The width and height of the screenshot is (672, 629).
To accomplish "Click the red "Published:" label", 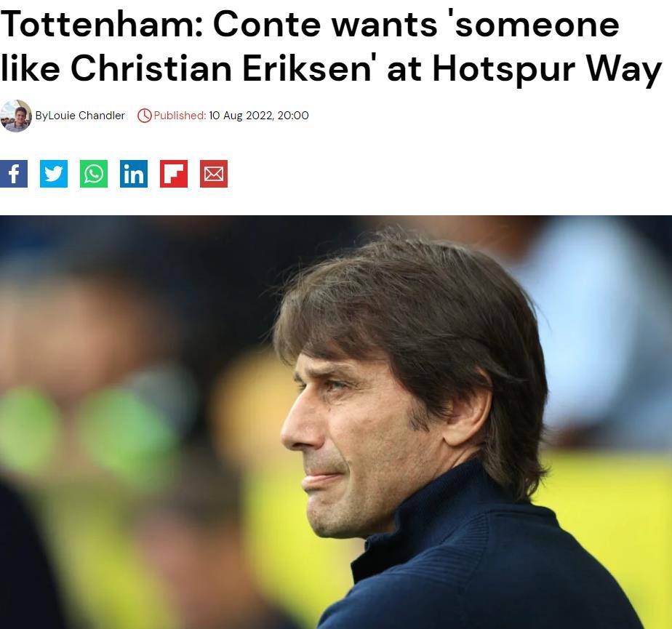I will pyautogui.click(x=180, y=116).
